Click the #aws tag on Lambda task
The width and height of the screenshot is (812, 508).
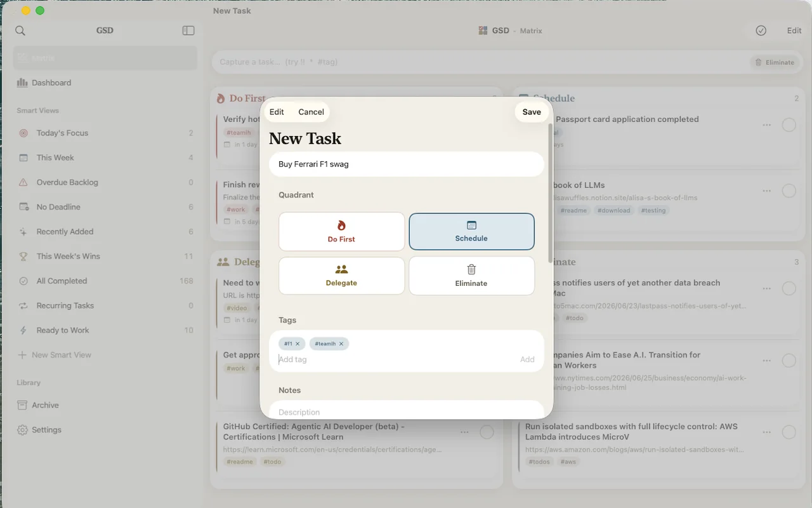(x=568, y=462)
